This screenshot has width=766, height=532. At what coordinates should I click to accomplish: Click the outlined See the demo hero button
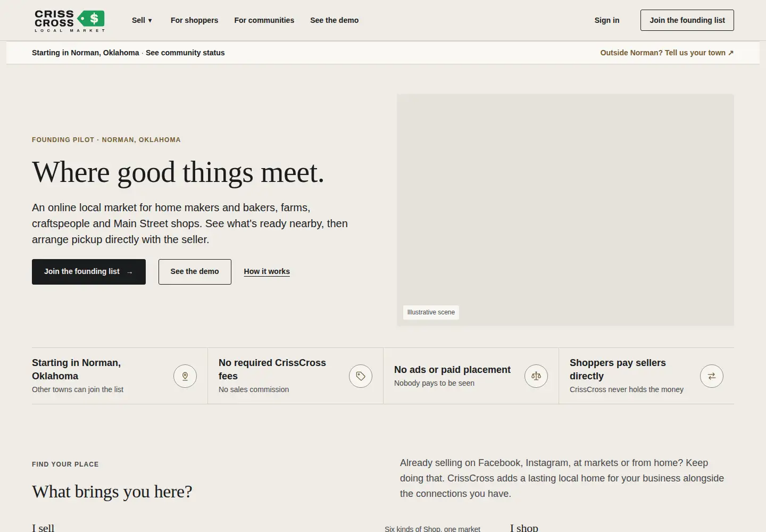point(195,272)
